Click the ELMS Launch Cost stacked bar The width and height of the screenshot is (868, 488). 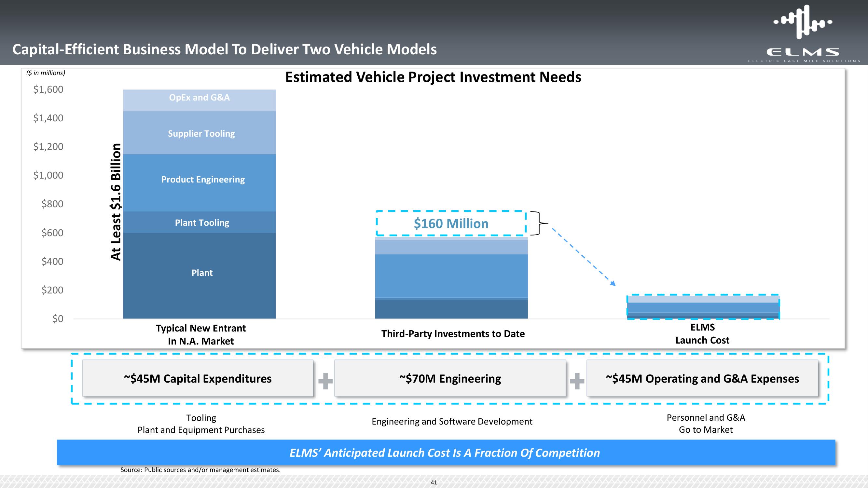coord(703,307)
